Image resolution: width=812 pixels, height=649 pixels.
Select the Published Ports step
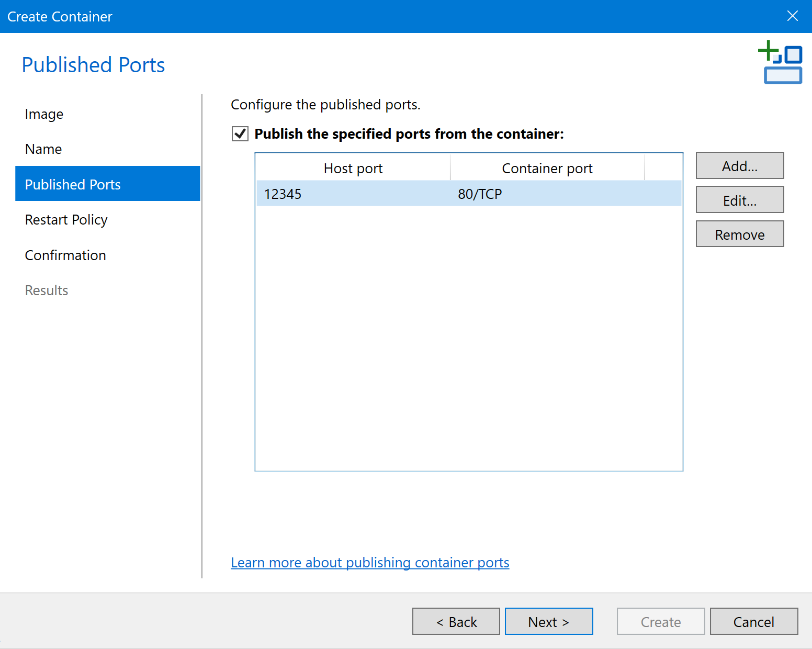tap(73, 184)
